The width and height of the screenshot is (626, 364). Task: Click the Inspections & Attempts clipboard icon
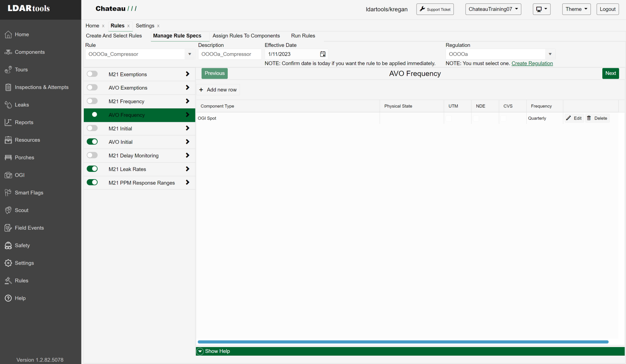(8, 87)
